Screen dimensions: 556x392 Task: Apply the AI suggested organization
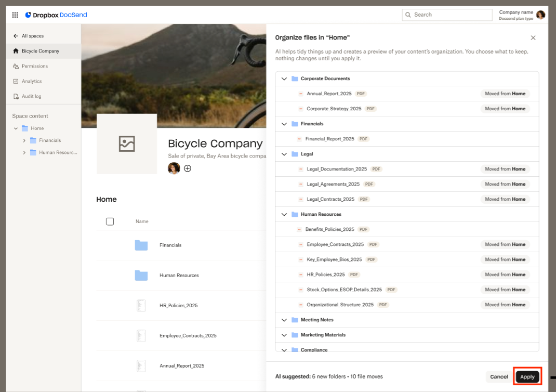pyautogui.click(x=527, y=377)
